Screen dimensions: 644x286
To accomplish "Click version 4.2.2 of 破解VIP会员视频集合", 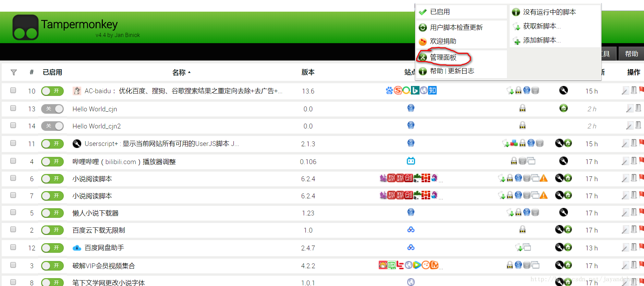I will [x=308, y=266].
